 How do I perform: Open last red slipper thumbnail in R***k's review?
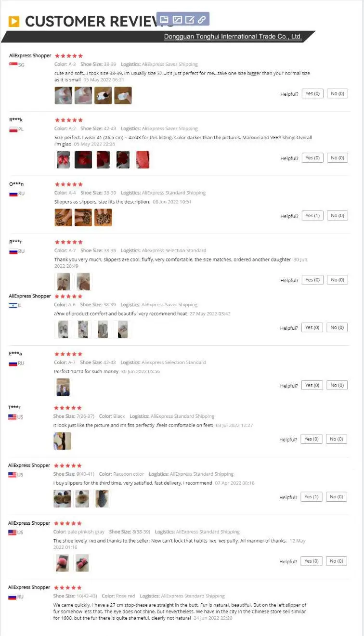pyautogui.click(x=143, y=160)
